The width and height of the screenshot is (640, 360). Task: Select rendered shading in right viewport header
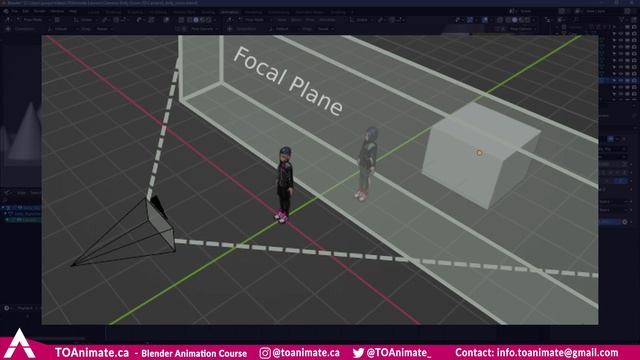[528, 20]
